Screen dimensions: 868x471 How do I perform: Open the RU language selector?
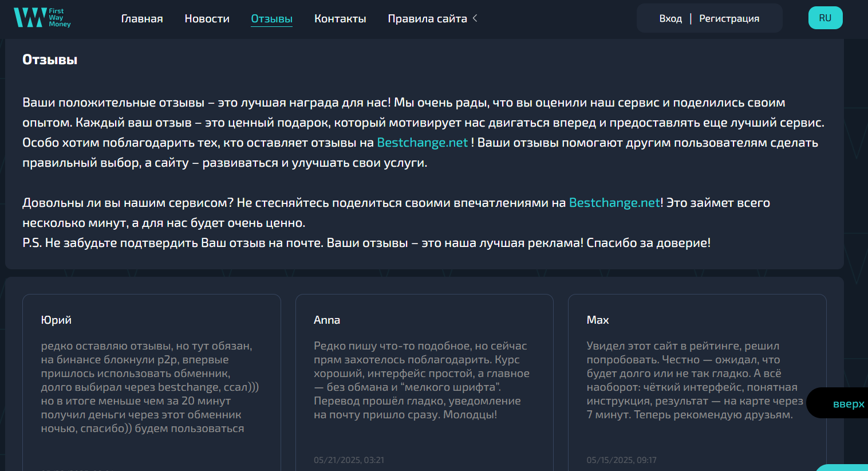825,18
